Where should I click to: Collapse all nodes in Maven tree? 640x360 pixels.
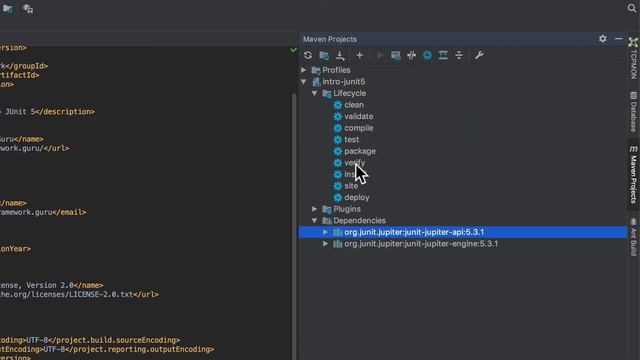coord(459,55)
